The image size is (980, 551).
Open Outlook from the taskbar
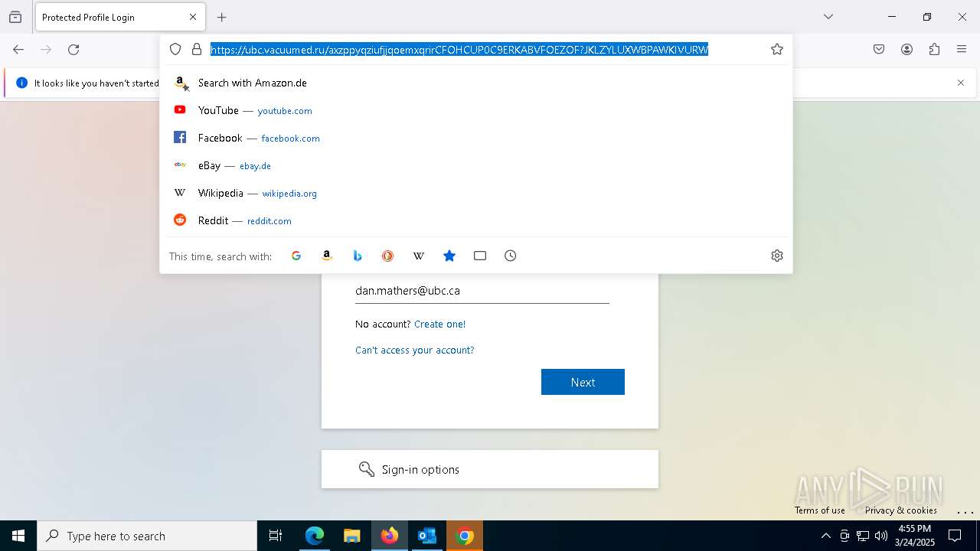[427, 536]
